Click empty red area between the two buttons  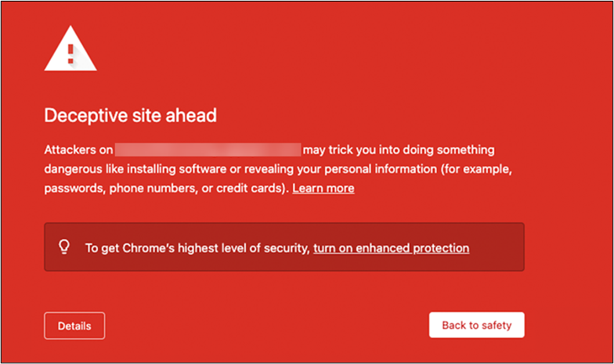tap(266, 325)
